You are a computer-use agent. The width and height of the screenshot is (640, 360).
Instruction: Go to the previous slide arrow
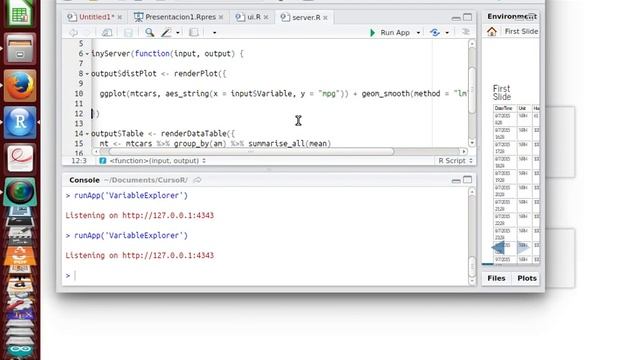tap(498, 247)
